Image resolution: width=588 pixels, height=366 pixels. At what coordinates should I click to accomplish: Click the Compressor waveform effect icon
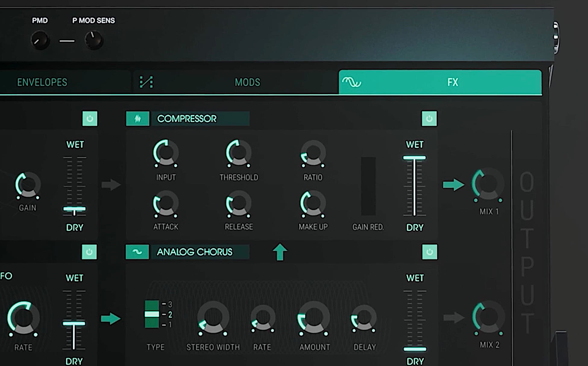(137, 118)
